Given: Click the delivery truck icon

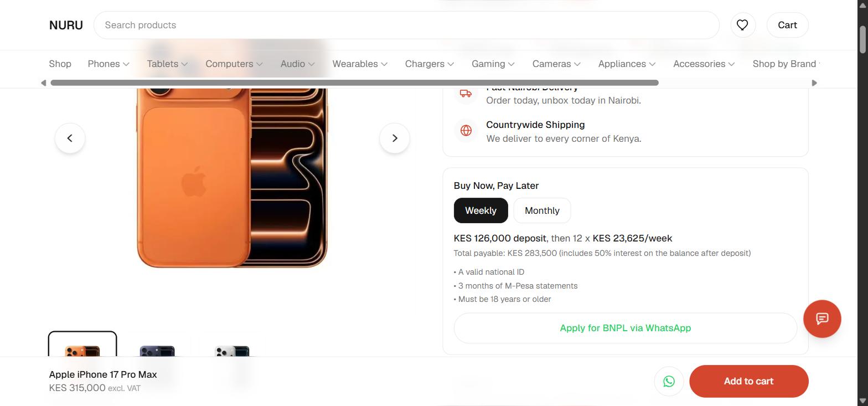Looking at the screenshot, I should click(466, 94).
